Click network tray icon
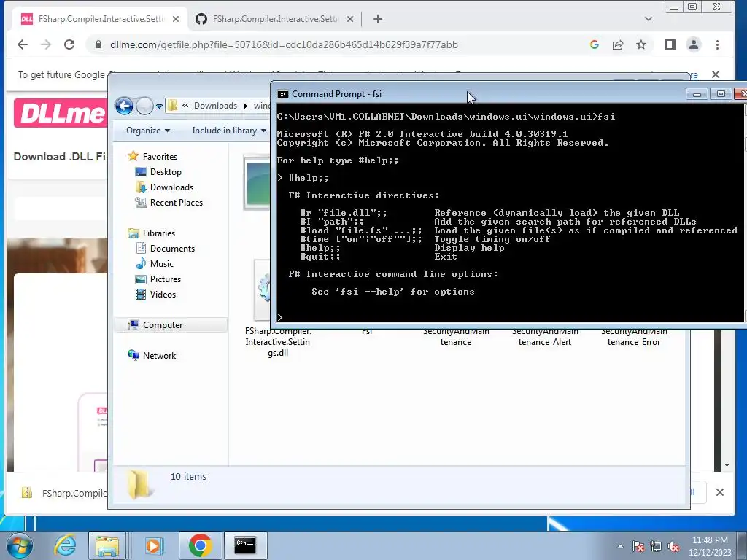The image size is (747, 560). [x=656, y=546]
